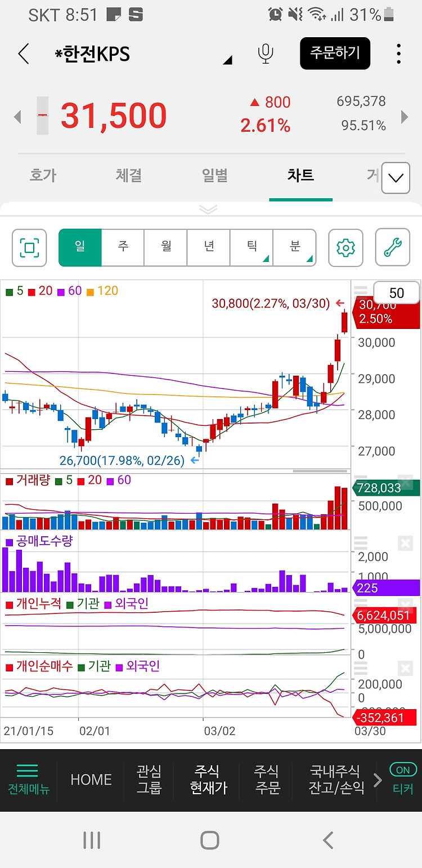The image size is (422, 868).
Task: Tap the 728,033 volume value tag
Action: pyautogui.click(x=386, y=488)
